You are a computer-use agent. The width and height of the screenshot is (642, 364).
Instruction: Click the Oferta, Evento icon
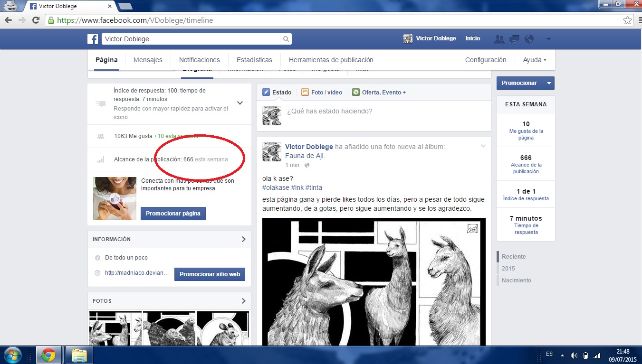356,92
